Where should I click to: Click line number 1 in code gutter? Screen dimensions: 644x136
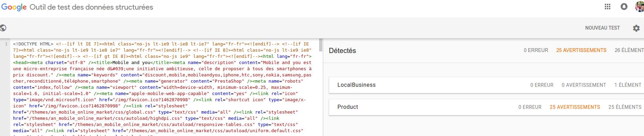click(x=6, y=44)
